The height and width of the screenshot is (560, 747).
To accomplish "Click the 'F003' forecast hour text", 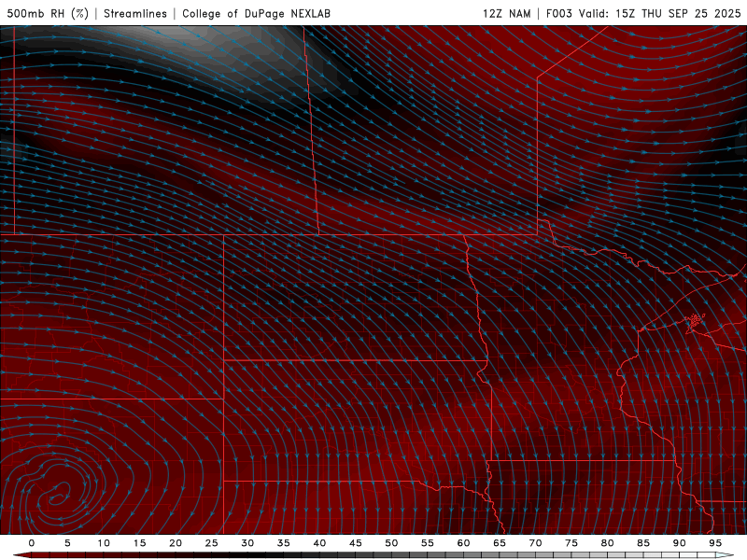I will pos(558,13).
